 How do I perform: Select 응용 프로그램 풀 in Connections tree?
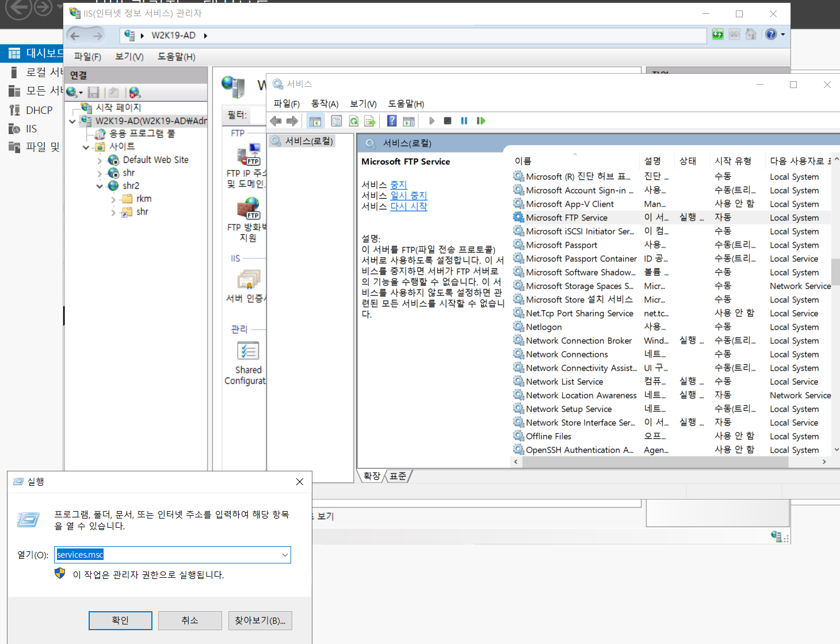(142, 134)
